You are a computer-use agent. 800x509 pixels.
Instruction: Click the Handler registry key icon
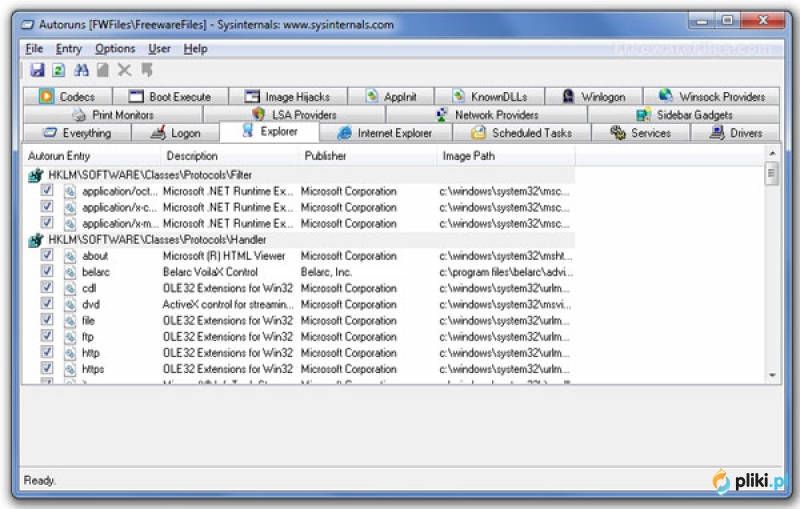[36, 240]
